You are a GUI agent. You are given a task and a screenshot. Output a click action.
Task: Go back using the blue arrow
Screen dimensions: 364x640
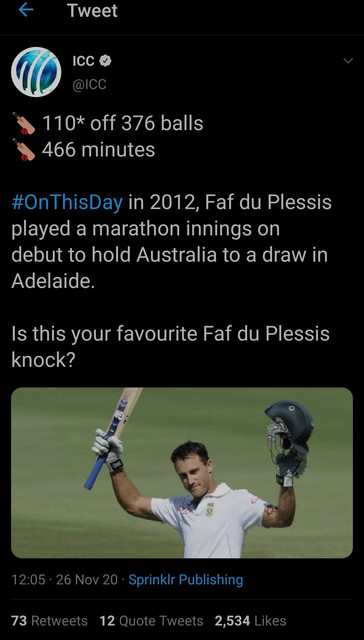pos(25,10)
